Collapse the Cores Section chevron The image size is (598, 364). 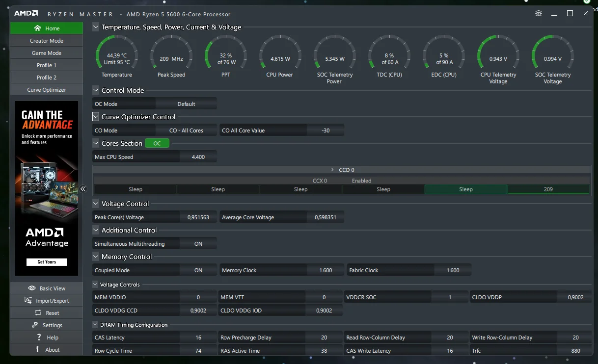click(96, 143)
